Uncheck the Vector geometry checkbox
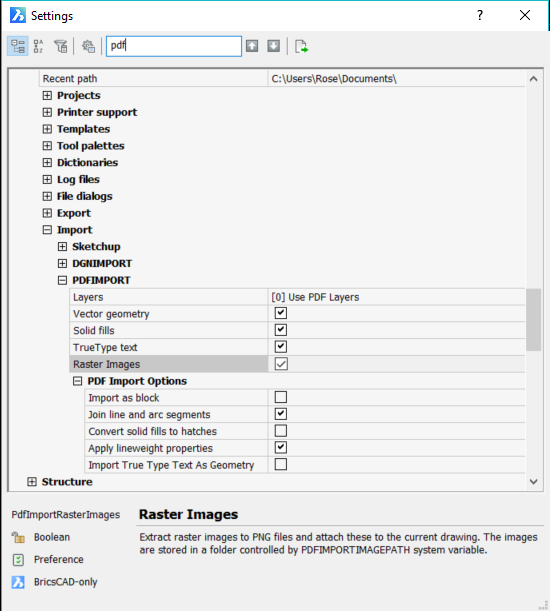 point(281,313)
